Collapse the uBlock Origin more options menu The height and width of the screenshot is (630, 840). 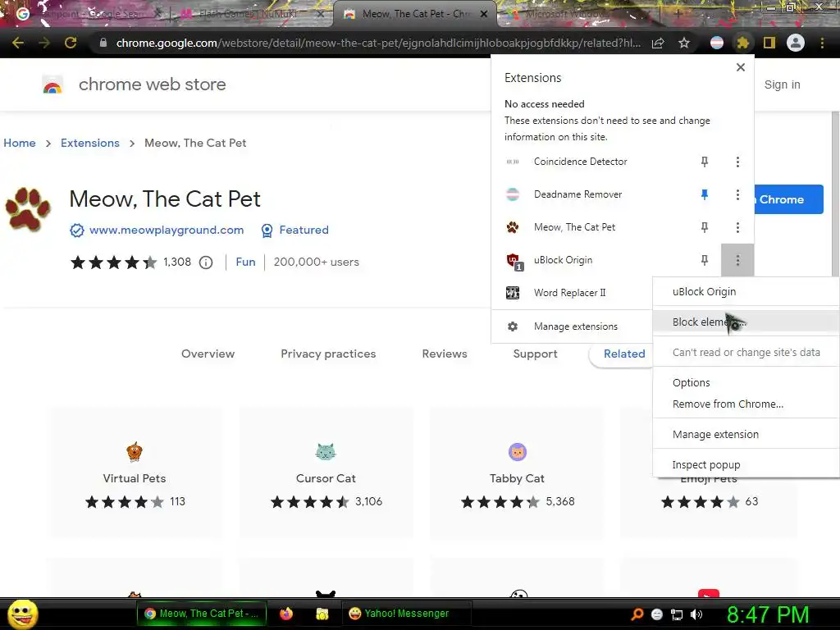pyautogui.click(x=737, y=260)
